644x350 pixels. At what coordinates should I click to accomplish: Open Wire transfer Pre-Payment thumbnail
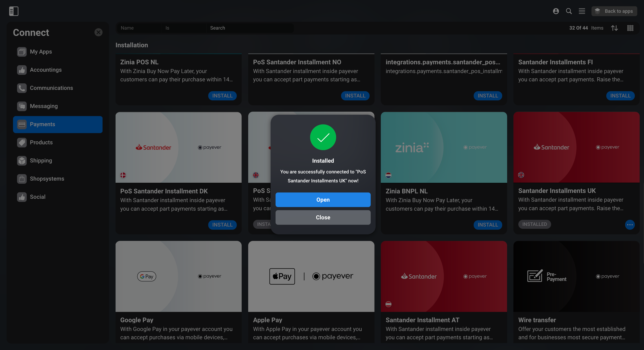(x=576, y=276)
